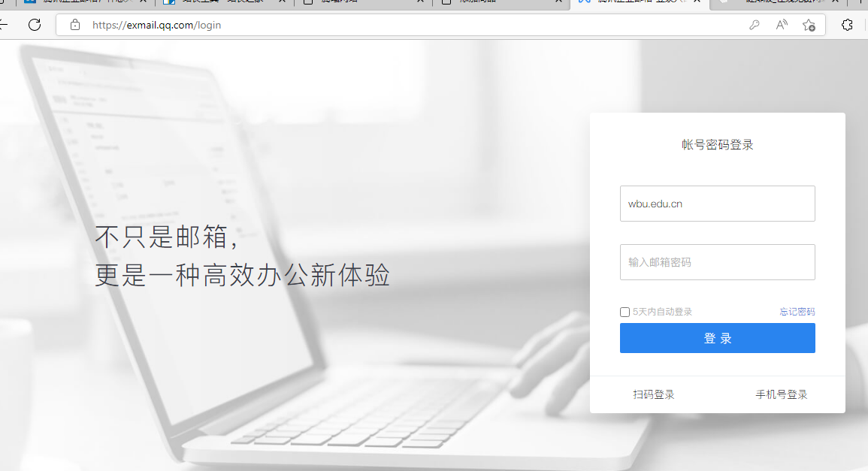
Task: Open the password manager key icon
Action: coord(755,25)
